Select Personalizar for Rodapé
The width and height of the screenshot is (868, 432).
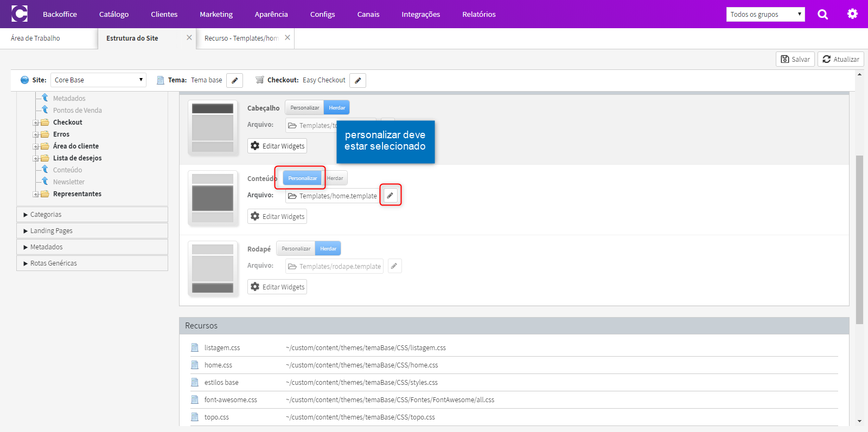[296, 248]
